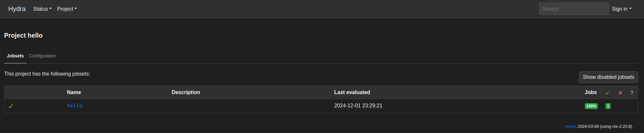Screen dimensions: 644x133
Task: Switch to the Configuration tab
Action: coord(42,56)
